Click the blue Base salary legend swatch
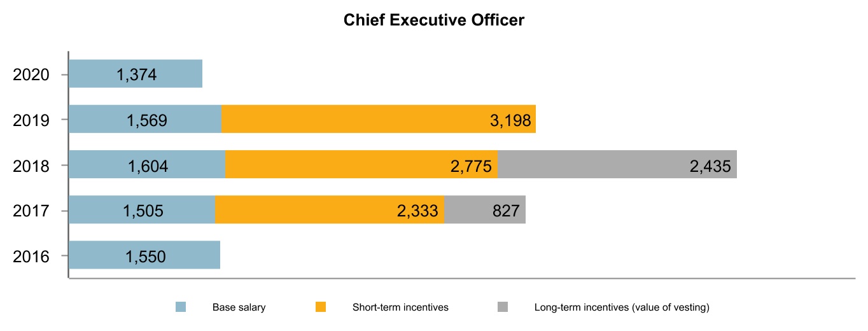Image resolution: width=868 pixels, height=331 pixels. point(181,307)
